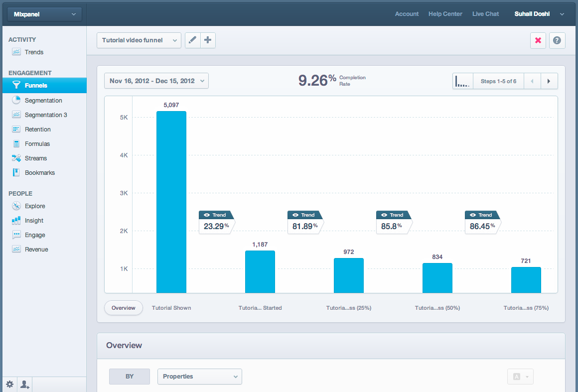Open the Properties selector dropdown
Image resolution: width=578 pixels, height=392 pixels.
(199, 377)
